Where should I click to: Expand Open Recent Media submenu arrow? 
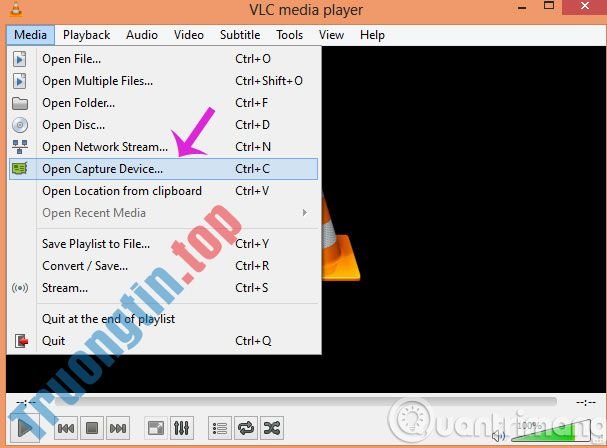coord(305,213)
